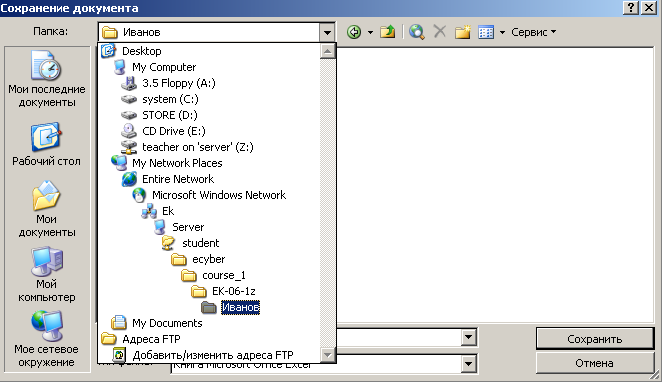Click the list scrollbar down arrow
The width and height of the screenshot is (662, 382).
pyautogui.click(x=328, y=355)
